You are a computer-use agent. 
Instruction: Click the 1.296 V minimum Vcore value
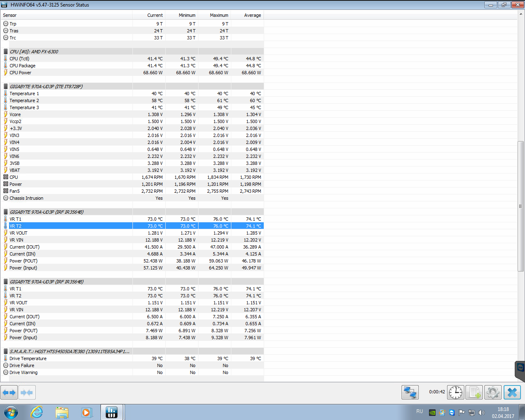pos(188,114)
